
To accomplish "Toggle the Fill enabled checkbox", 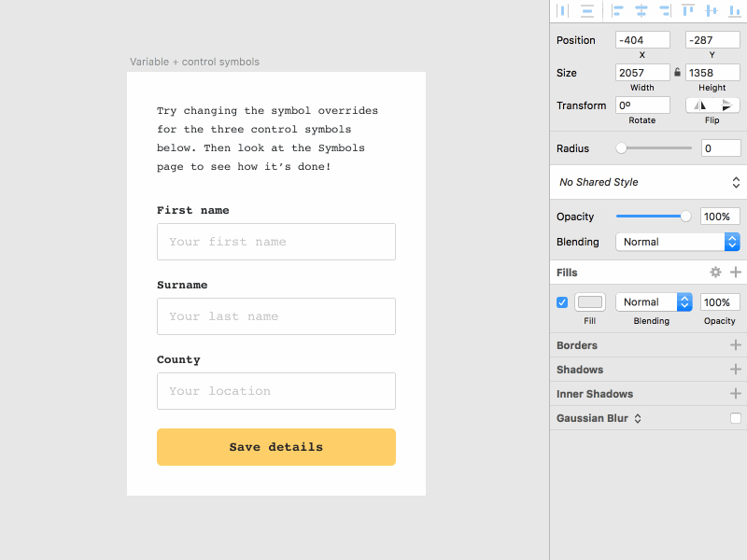I will pos(561,301).
